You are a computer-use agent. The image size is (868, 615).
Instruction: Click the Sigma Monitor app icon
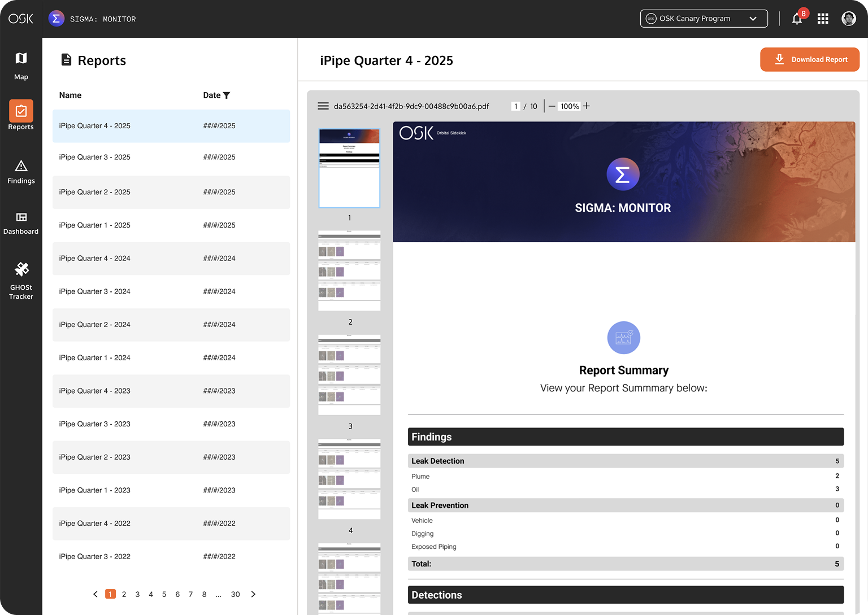[x=56, y=19]
